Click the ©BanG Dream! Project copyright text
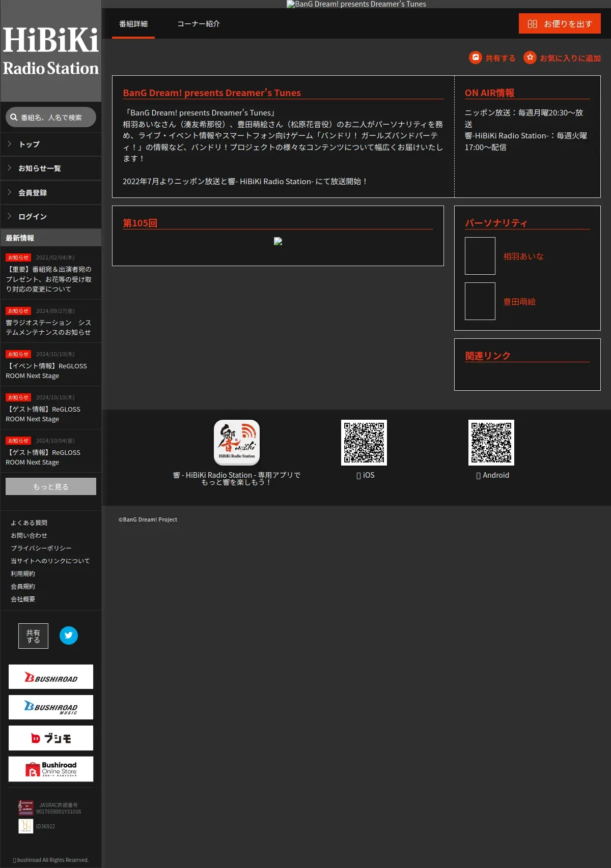Screen dimensions: 611x868 [148, 519]
